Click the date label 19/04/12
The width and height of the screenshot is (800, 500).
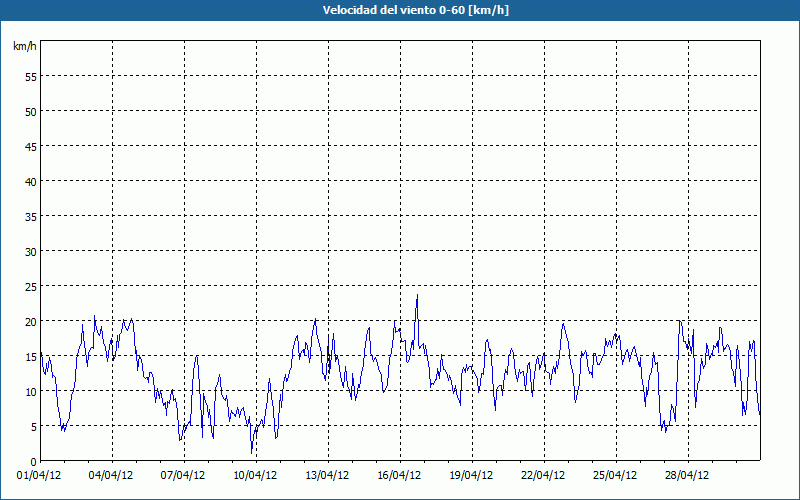[x=471, y=476]
